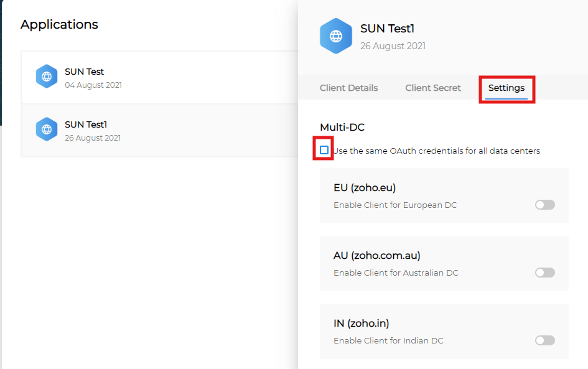
Task: Click the EU (zoho.eu) card title
Action: click(365, 188)
